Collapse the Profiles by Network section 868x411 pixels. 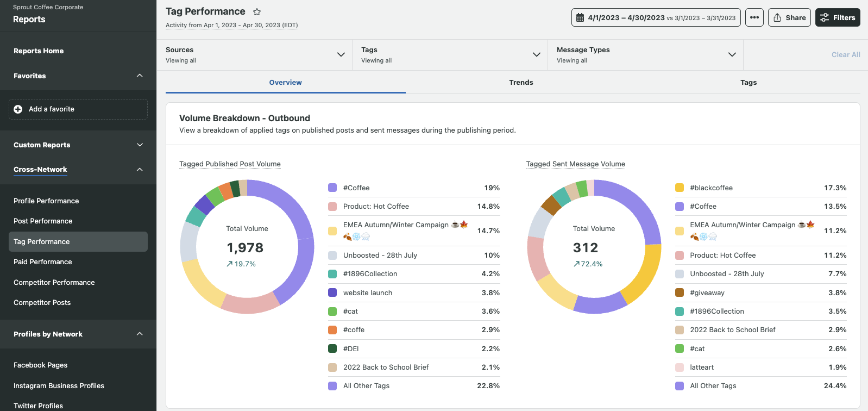(140, 334)
